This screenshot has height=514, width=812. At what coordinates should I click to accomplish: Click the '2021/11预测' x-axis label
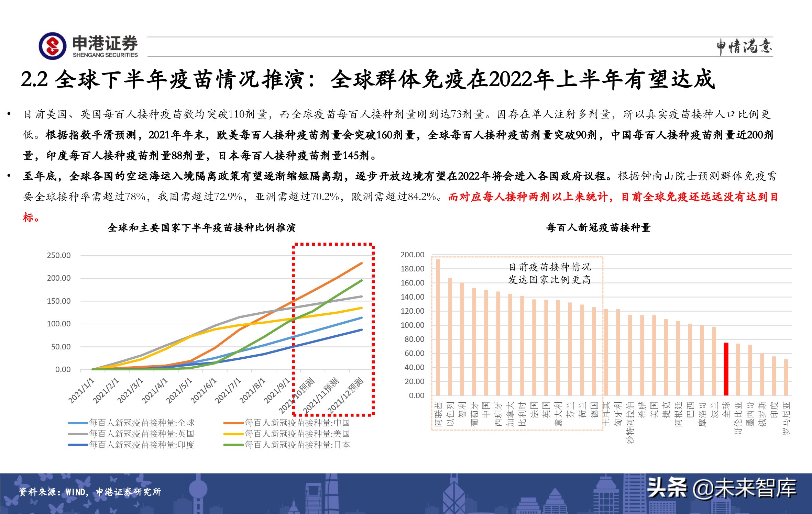click(x=320, y=396)
